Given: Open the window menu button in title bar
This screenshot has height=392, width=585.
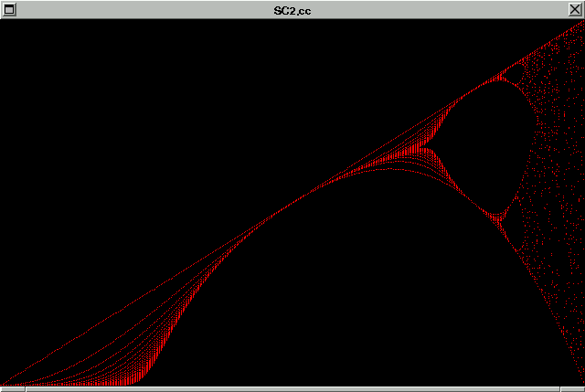Looking at the screenshot, I should 9,9.
